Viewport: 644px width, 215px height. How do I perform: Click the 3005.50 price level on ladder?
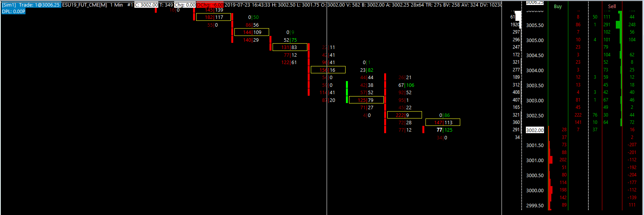pyautogui.click(x=535, y=25)
